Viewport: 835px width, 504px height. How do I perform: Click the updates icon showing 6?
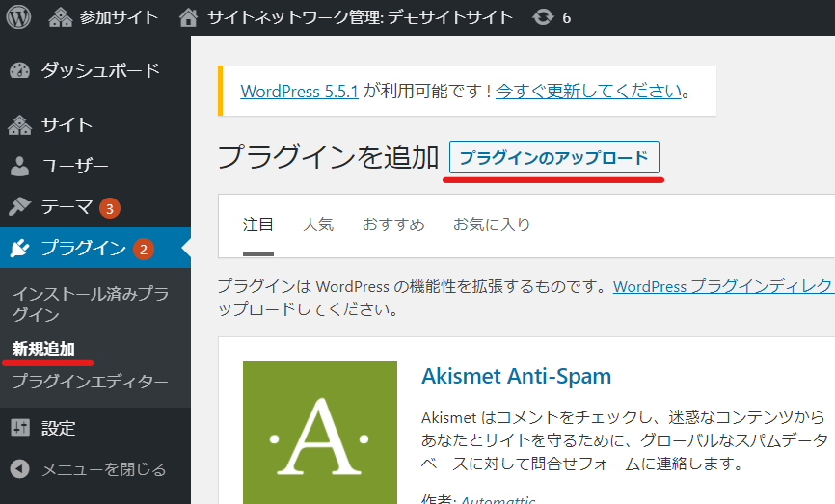coord(552,17)
